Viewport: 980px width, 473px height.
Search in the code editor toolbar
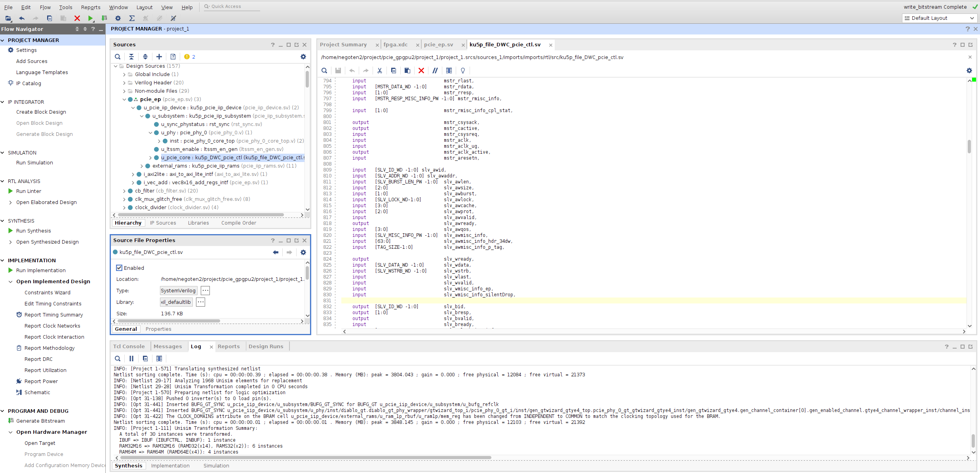coord(324,71)
